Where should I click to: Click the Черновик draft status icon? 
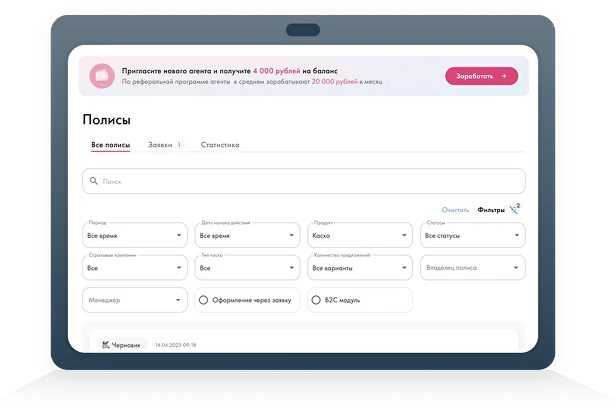coord(105,345)
